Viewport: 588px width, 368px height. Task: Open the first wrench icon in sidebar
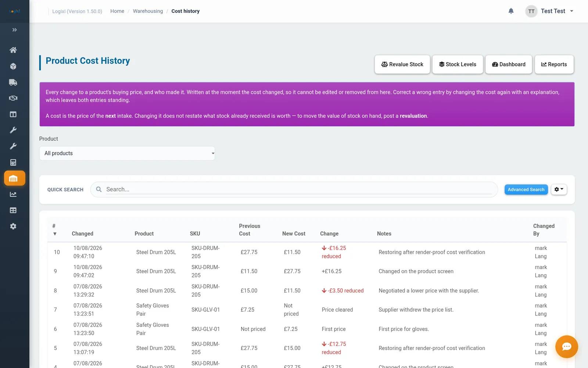coord(13,130)
